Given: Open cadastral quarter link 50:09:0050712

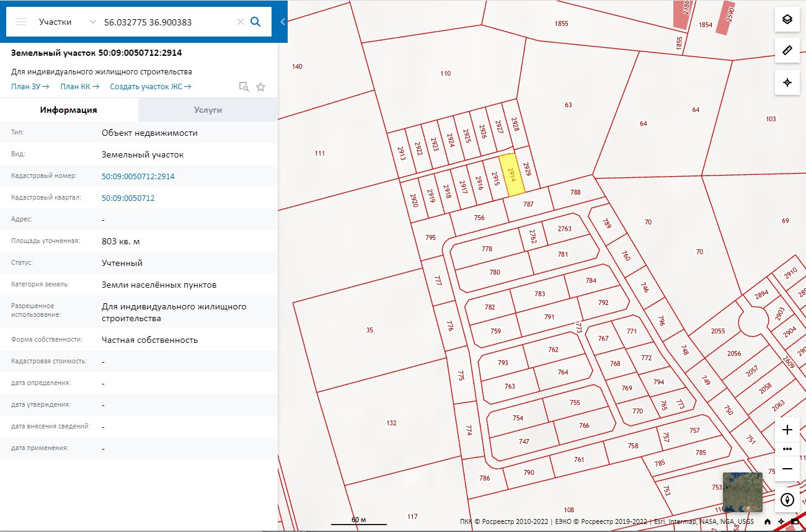Looking at the screenshot, I should click(128, 198).
